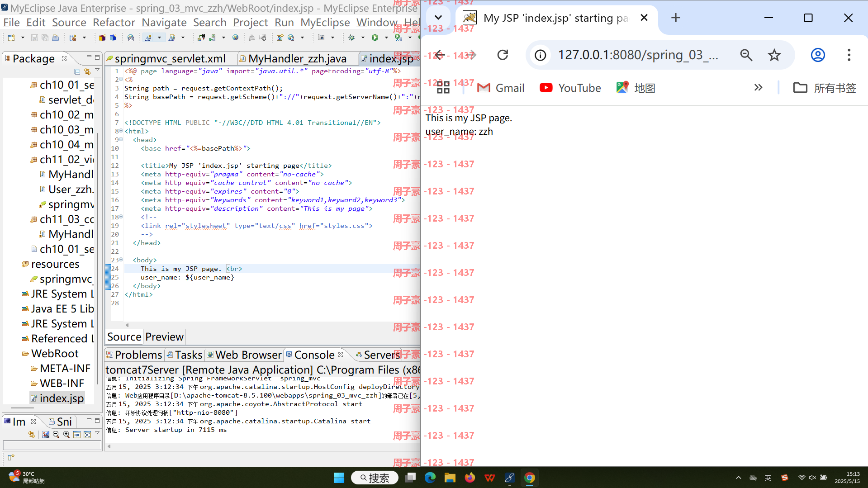This screenshot has height=488, width=868.
Task: Click the Link with Editor icon in Package panel
Action: (x=87, y=71)
